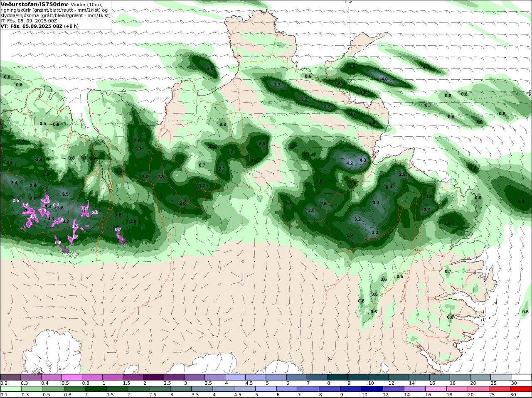Click the 2.7 precipitation value on the map
This screenshot has height=398, width=532.
point(278,85)
